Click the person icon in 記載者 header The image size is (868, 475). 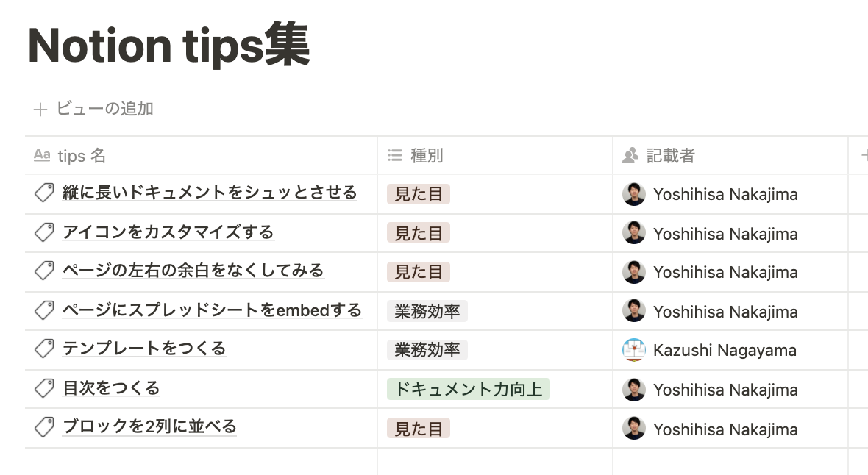point(630,156)
